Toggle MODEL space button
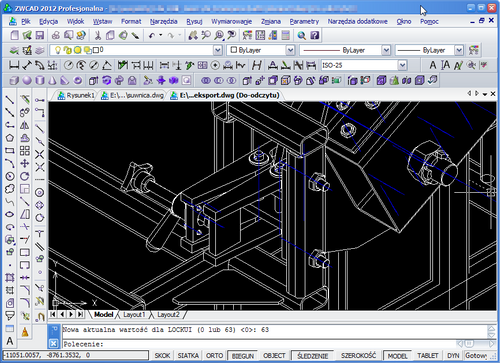The width and height of the screenshot is (500, 363). (x=397, y=356)
